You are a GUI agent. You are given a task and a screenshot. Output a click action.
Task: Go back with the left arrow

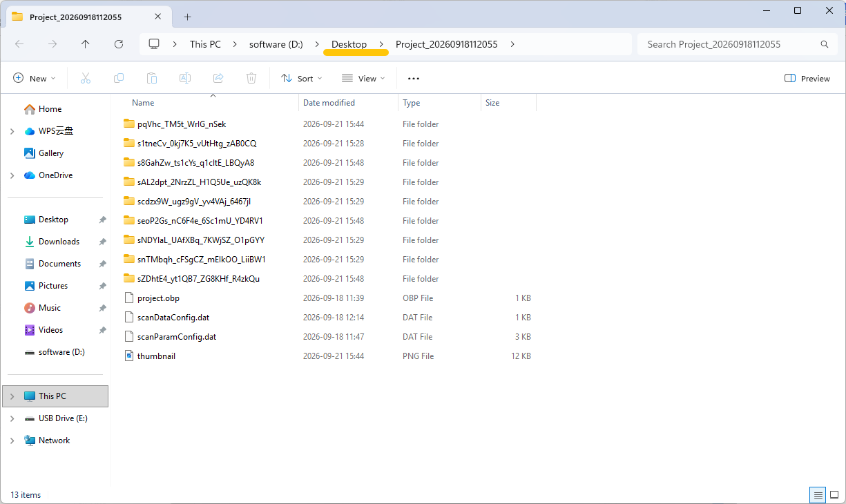tap(19, 44)
